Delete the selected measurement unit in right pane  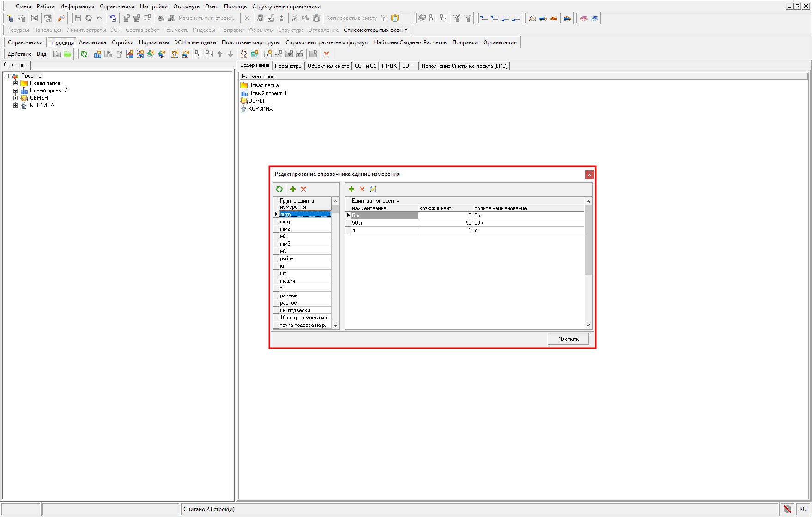pos(362,189)
